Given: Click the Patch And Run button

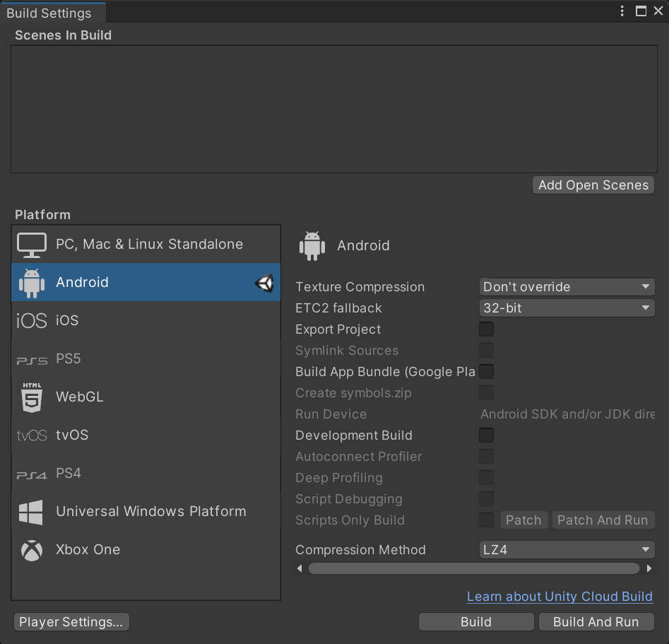Looking at the screenshot, I should tap(603, 520).
